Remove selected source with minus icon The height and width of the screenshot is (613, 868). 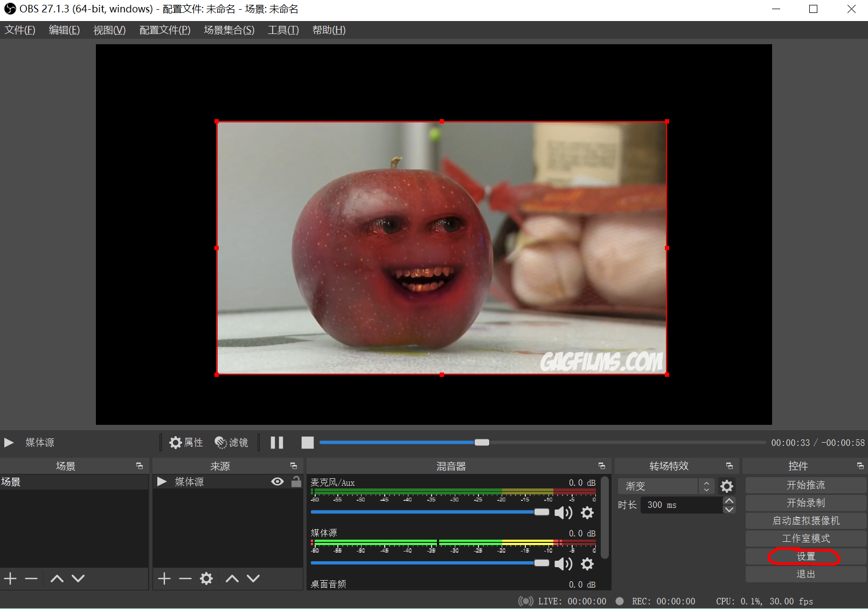coord(185,578)
